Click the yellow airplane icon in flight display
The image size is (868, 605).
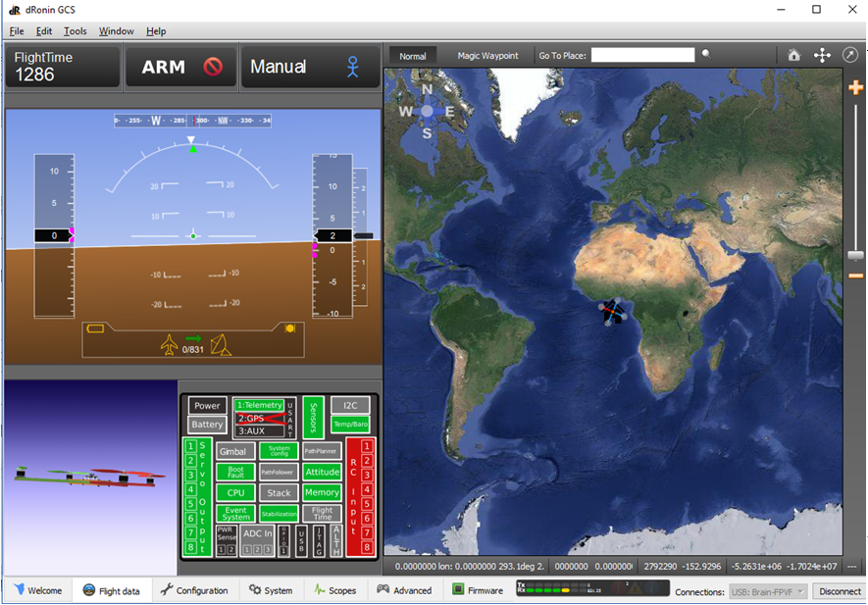point(169,344)
